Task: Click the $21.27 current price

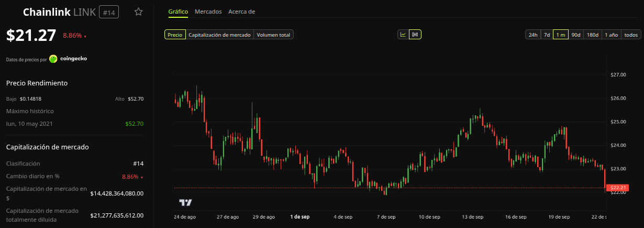Action: coord(31,35)
